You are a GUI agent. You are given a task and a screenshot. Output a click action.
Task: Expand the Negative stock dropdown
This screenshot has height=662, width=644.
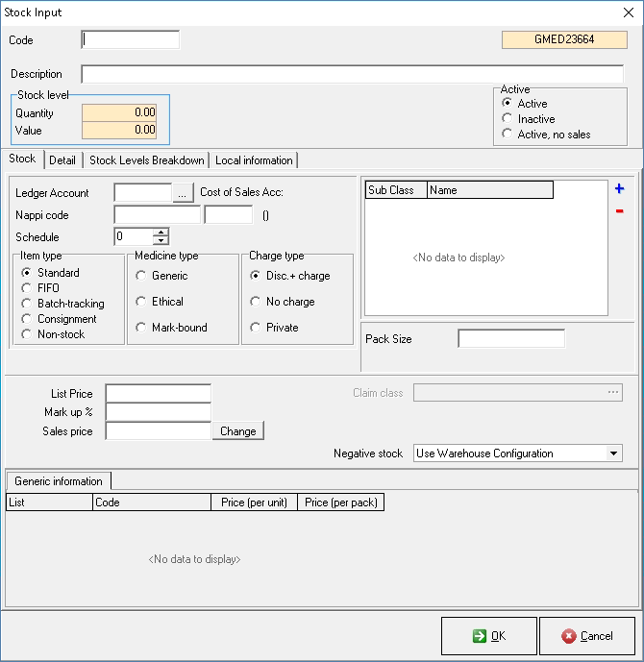614,454
